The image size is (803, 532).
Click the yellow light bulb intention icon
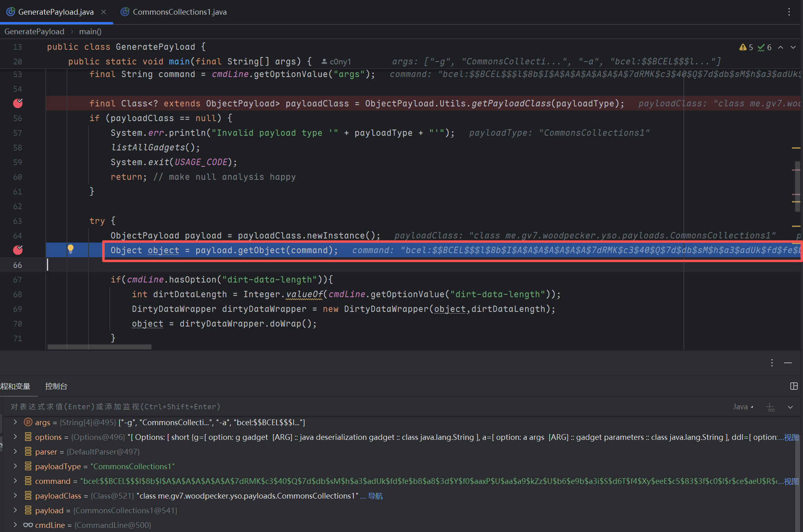71,249
